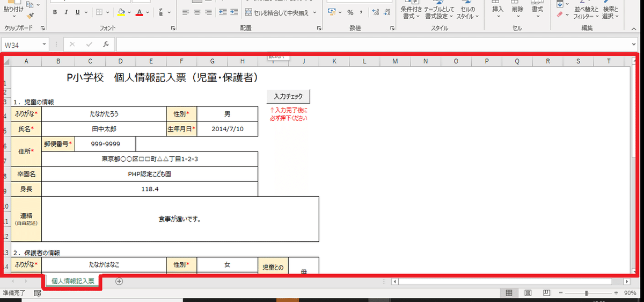Image resolution: width=644 pixels, height=302 pixels.
Task: Click the zoom slider handle
Action: [x=587, y=293]
